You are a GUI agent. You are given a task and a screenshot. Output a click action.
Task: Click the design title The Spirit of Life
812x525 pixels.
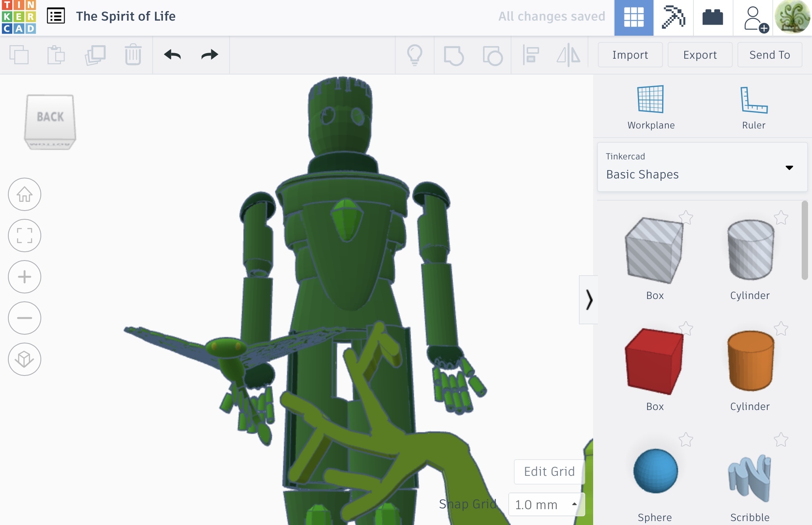tap(126, 16)
